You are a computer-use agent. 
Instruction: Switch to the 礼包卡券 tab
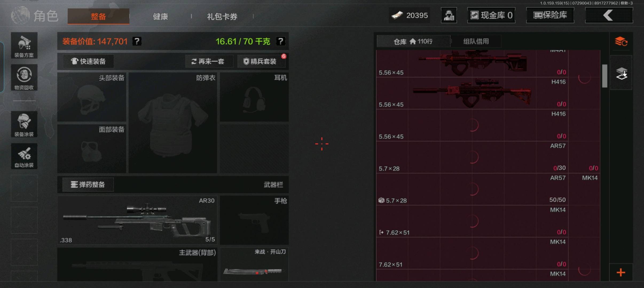click(222, 17)
